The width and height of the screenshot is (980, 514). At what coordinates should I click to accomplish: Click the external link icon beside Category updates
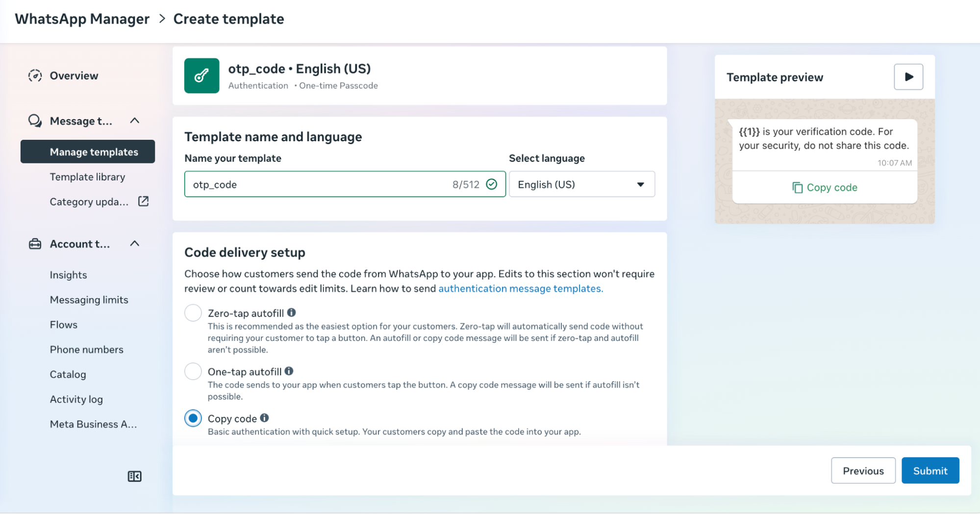(143, 202)
